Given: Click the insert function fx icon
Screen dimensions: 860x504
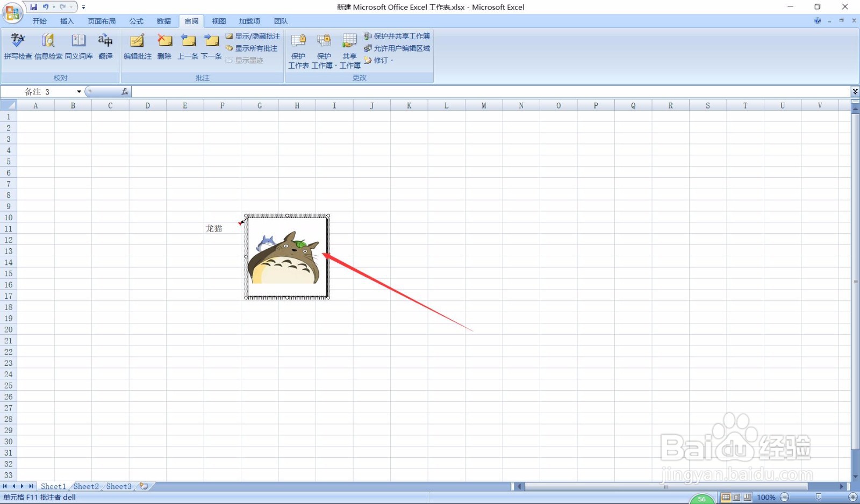Looking at the screenshot, I should point(125,92).
